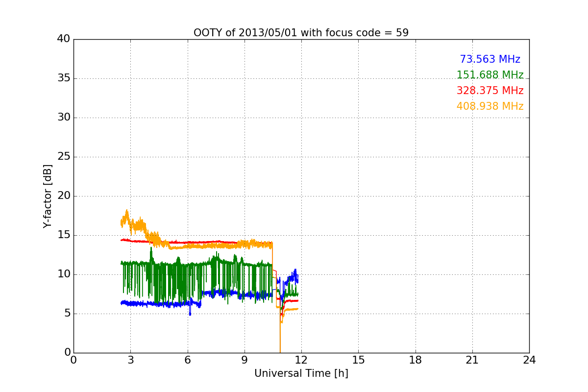Click the red 328.375 MHz trace near 14 dB
This screenshot has height=392, width=588.
pos(196,243)
